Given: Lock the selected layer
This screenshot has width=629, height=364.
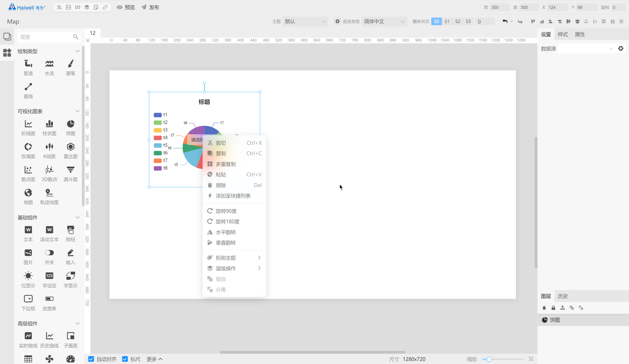Looking at the screenshot, I should [553, 308].
